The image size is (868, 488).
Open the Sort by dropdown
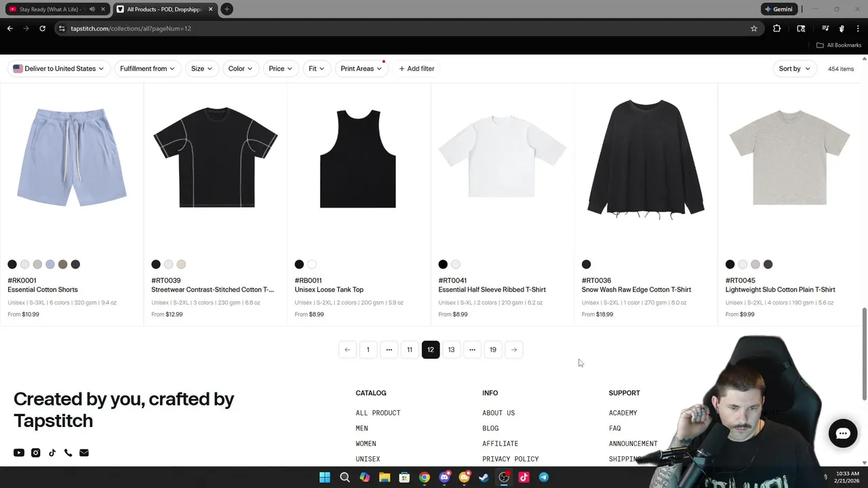794,68
